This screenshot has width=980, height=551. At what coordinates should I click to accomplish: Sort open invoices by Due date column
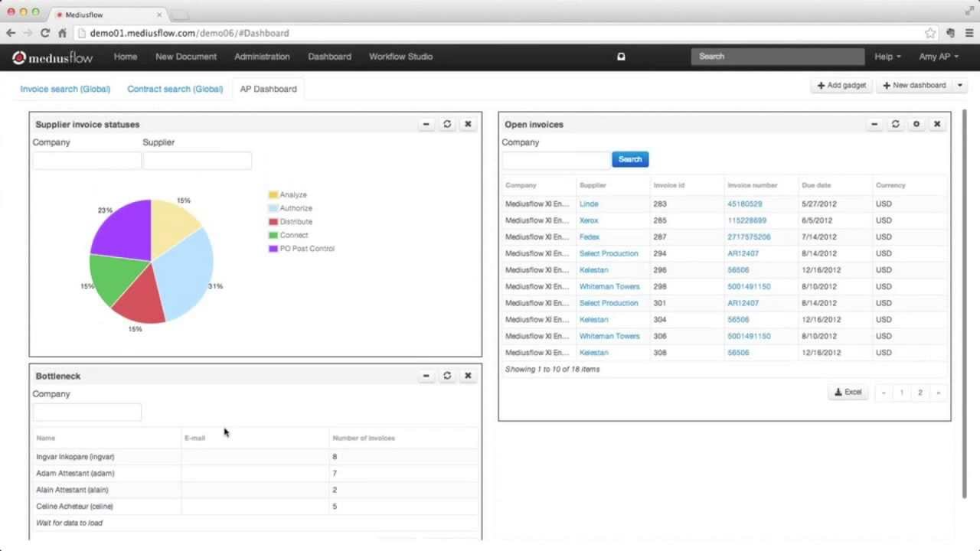coord(816,185)
